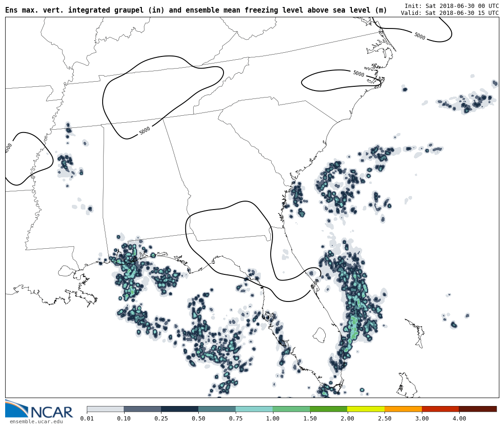
Task: Click the 0.50 colorbar tick label
Action: (198, 418)
